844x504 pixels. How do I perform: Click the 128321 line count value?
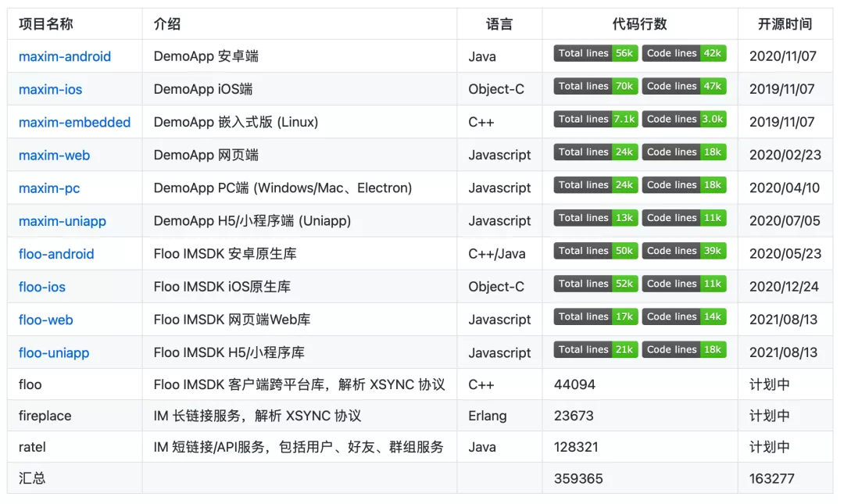tap(576, 447)
